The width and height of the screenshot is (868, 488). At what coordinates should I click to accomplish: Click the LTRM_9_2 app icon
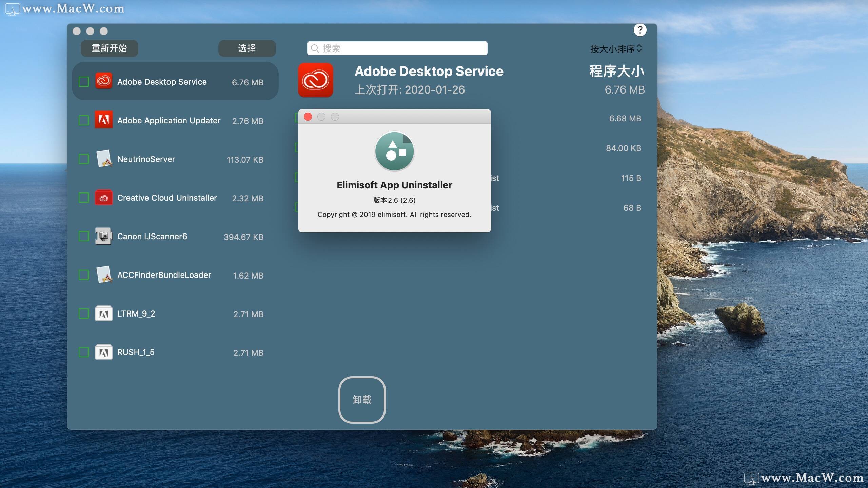pos(103,313)
